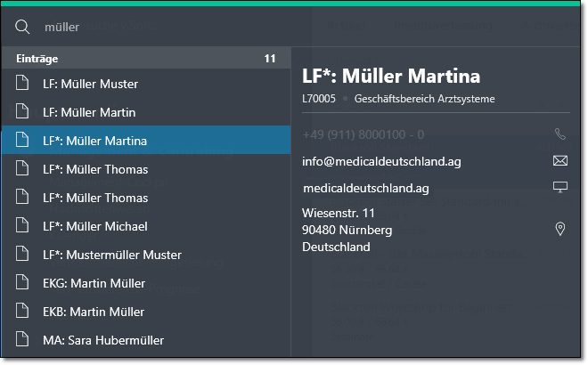Call the phone number +49 (911) 8000100 - 0
This screenshot has height=365, width=588.
pyautogui.click(x=363, y=134)
